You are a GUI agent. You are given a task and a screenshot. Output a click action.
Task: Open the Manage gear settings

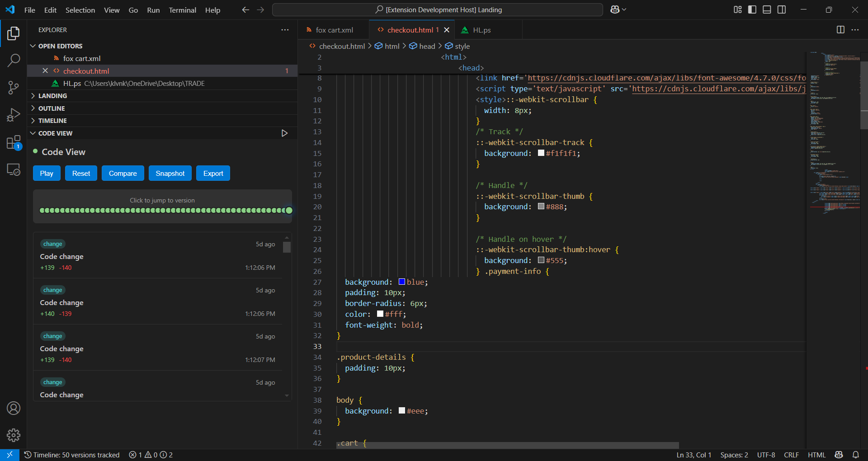tap(14, 435)
